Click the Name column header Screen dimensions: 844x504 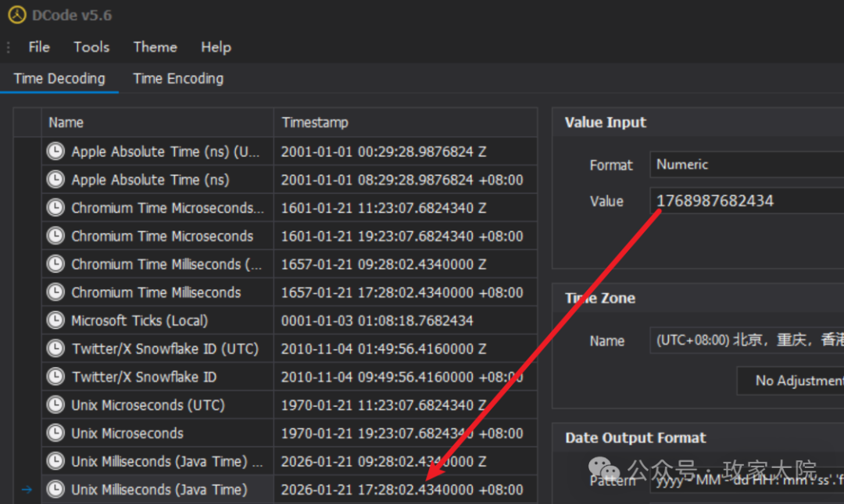click(157, 122)
